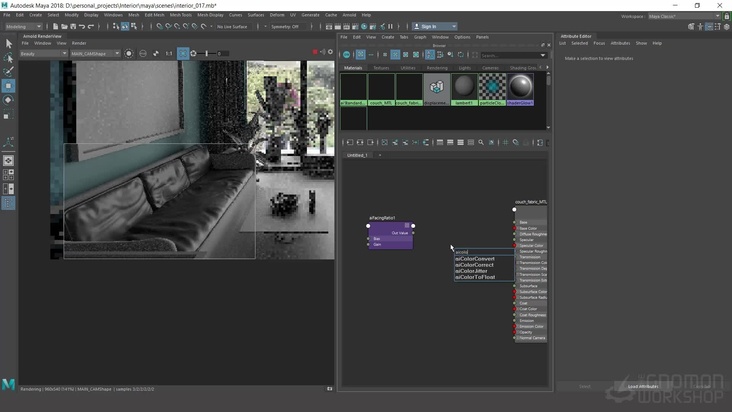The image size is (732, 412).
Task: Click Attribute Editor Focus menu
Action: [x=599, y=43]
